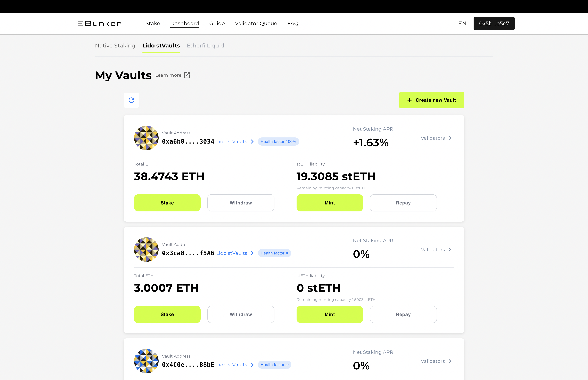
Task: Click Mint for the 19.3085 stETH vault
Action: 330,203
